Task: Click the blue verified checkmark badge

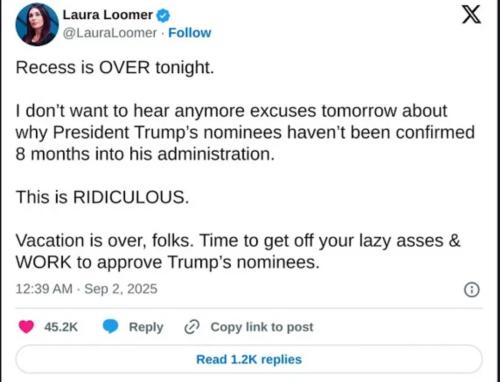Action: (x=163, y=16)
